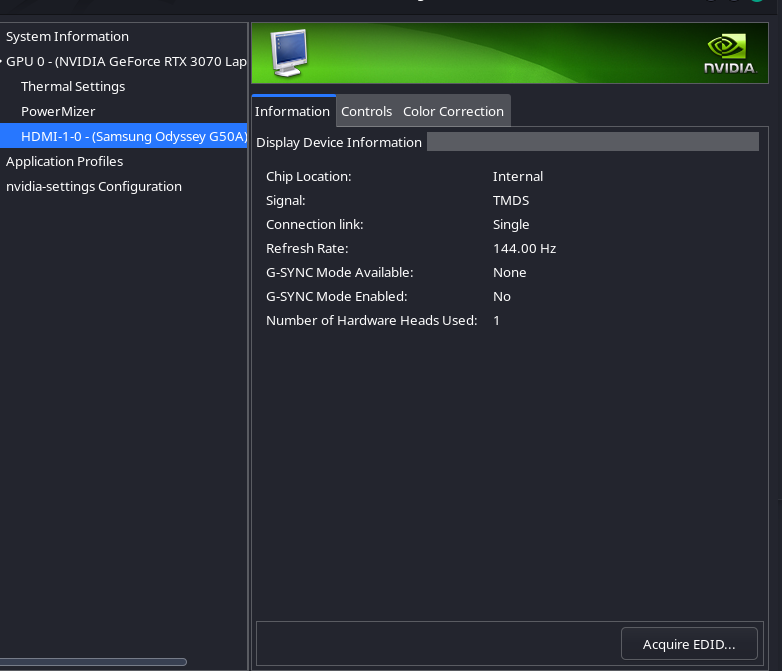Click the Chip Location: label
The height and width of the screenshot is (671, 782).
click(x=309, y=177)
